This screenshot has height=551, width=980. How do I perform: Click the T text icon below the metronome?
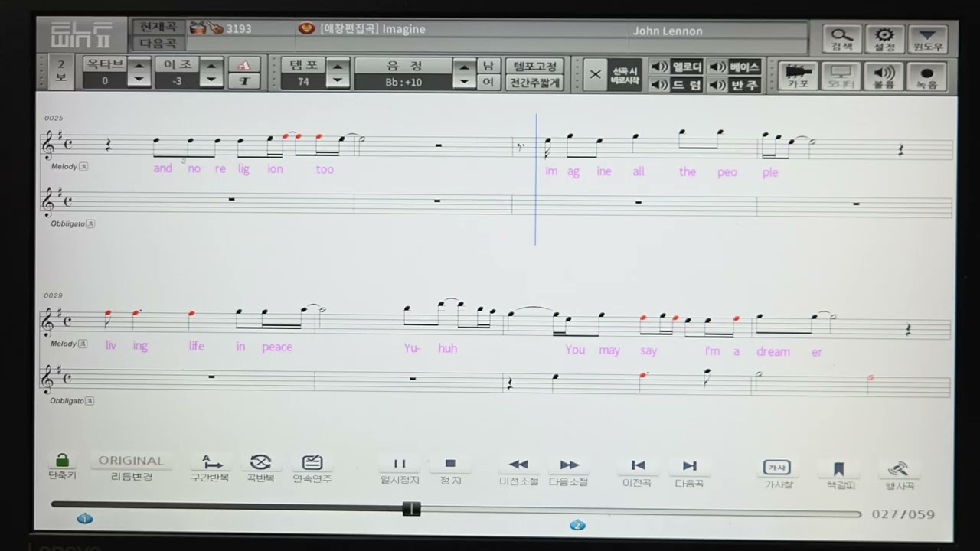pyautogui.click(x=244, y=81)
